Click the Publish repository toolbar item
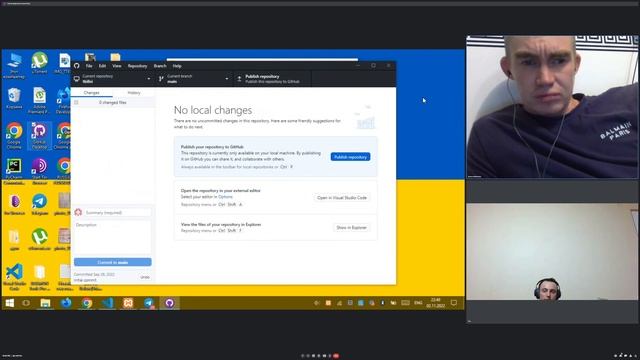The height and width of the screenshot is (360, 640). 272,79
